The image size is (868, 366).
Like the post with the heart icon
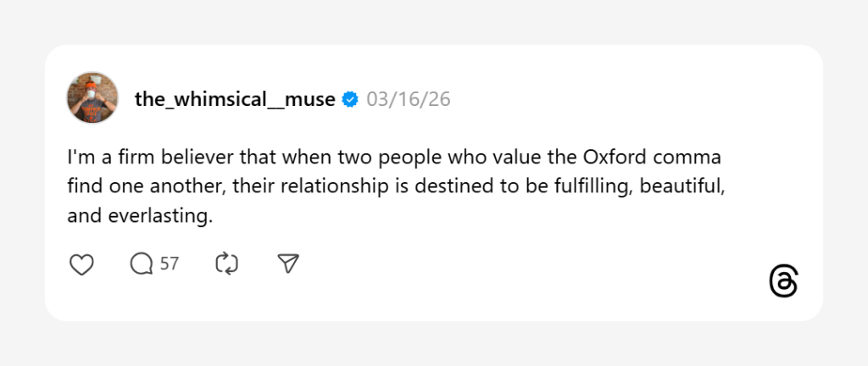click(x=81, y=264)
